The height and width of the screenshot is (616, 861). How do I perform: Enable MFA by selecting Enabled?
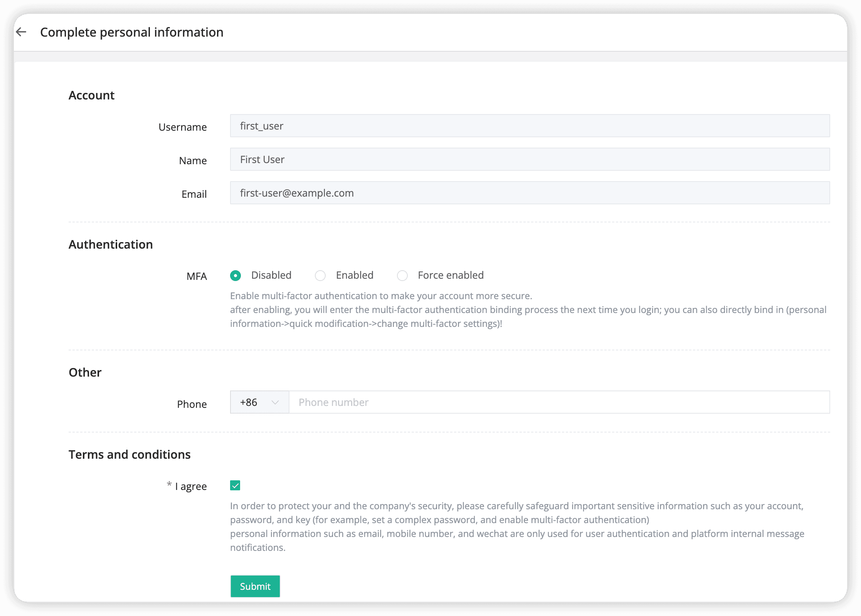click(320, 275)
